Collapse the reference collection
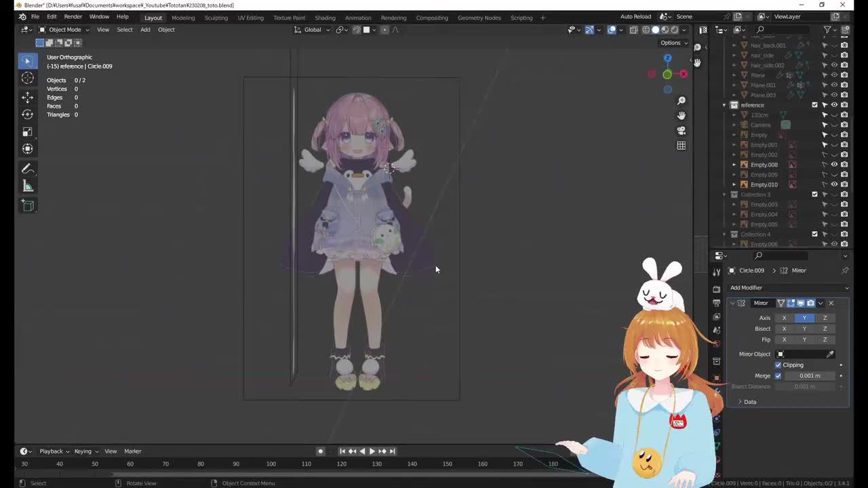 724,105
